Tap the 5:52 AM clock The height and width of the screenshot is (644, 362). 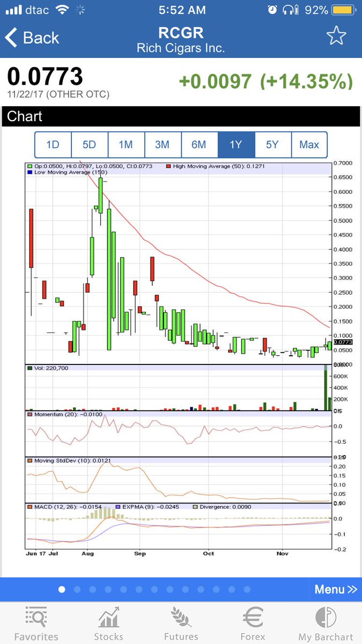(x=181, y=10)
